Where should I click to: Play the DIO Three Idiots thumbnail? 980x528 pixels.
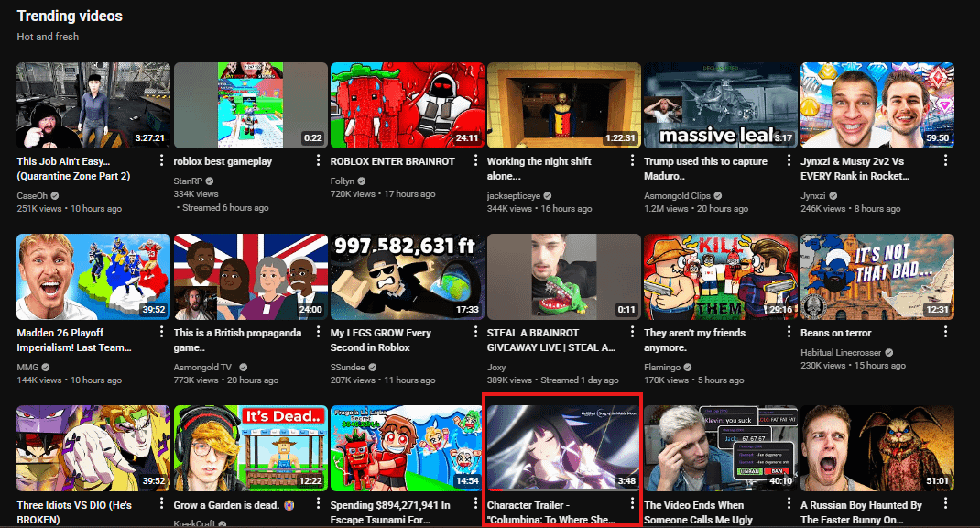tap(93, 448)
